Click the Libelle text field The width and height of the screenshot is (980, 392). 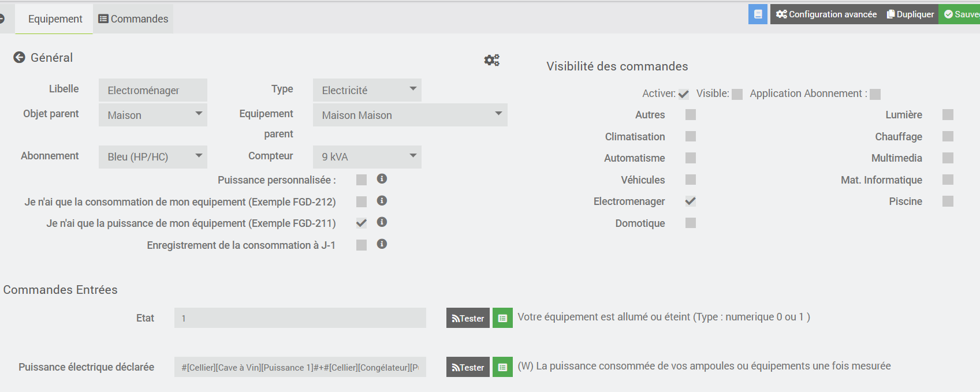tap(152, 91)
